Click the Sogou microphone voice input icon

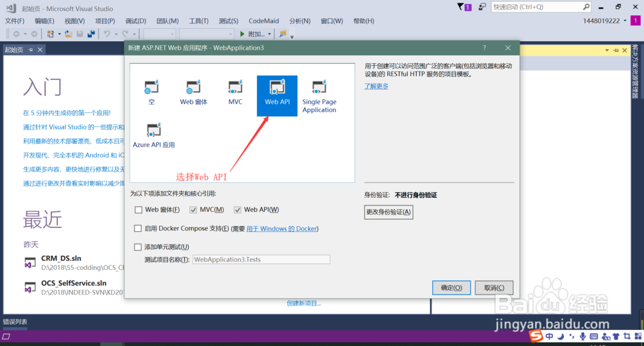(x=582, y=336)
